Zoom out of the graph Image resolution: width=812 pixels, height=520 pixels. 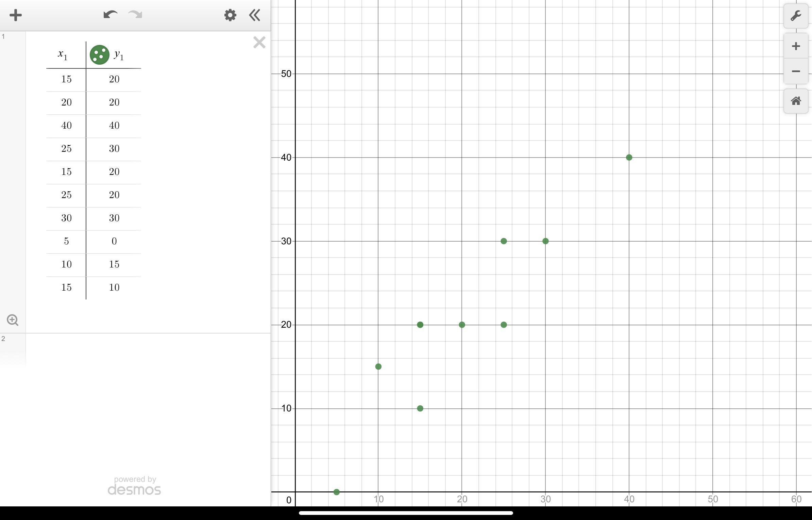(x=796, y=71)
